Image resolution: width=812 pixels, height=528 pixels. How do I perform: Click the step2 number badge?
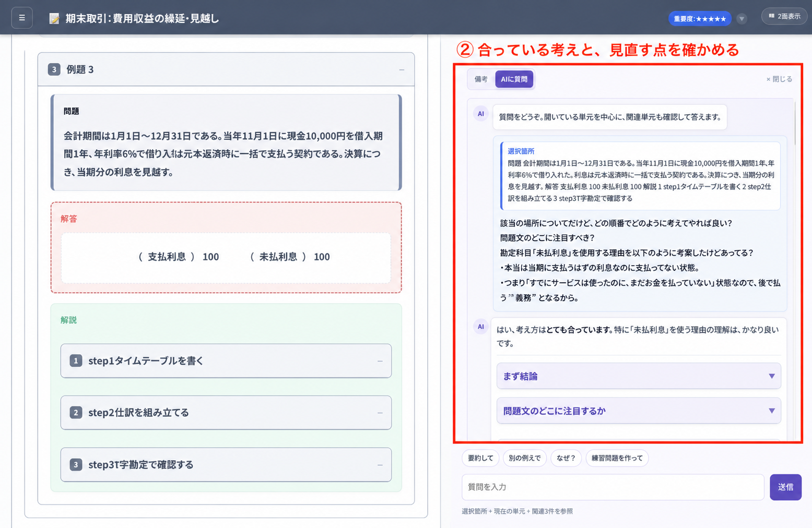(76, 413)
